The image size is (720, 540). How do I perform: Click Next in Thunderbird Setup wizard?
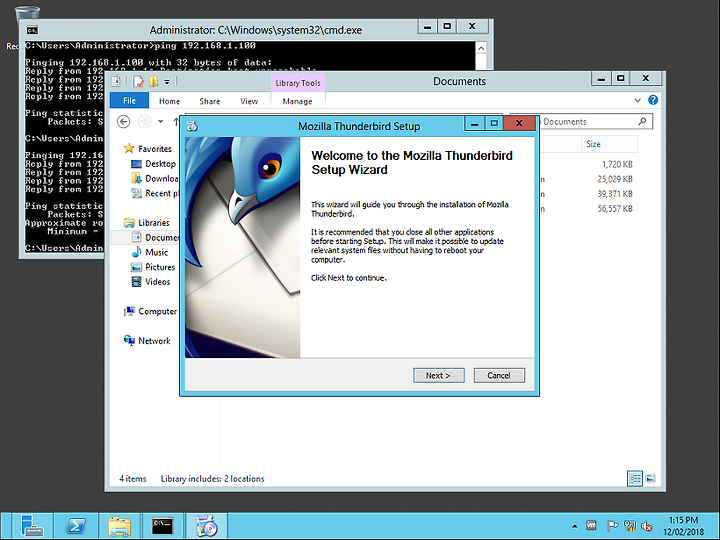(439, 376)
